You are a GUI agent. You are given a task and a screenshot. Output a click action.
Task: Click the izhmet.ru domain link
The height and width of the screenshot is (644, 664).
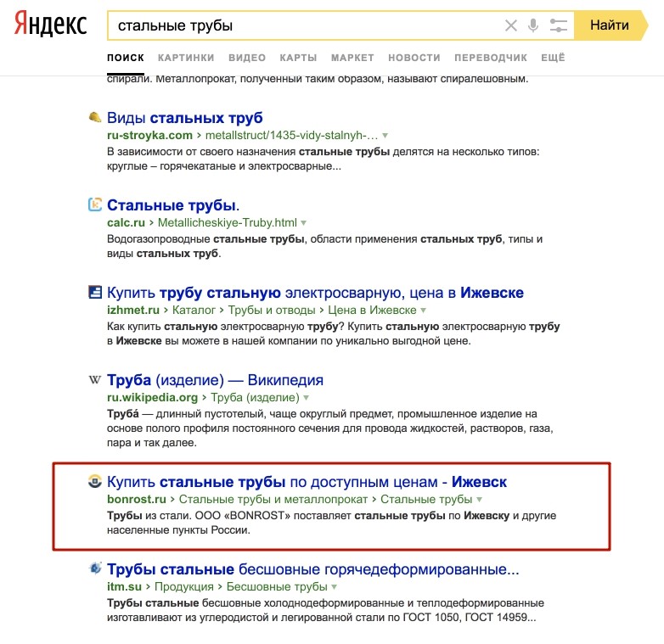click(133, 311)
